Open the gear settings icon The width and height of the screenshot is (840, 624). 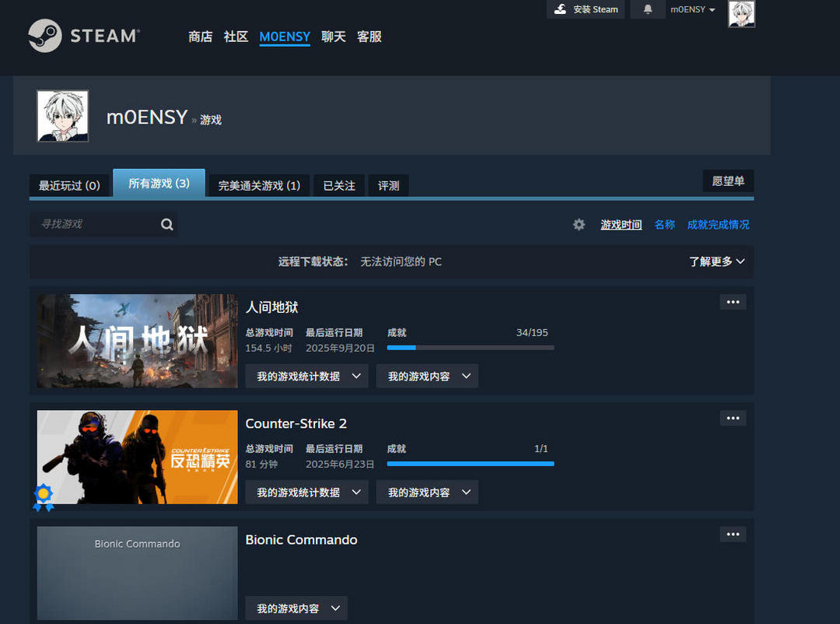point(579,224)
